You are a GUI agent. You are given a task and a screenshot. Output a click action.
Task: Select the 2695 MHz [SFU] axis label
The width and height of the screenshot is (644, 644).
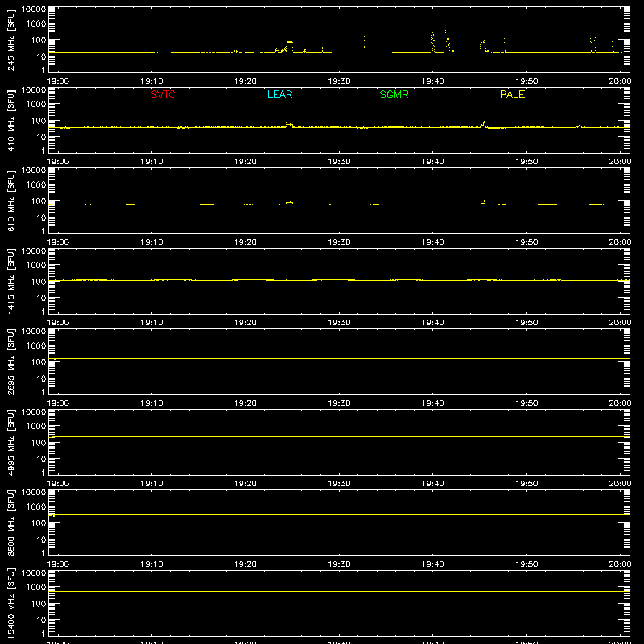(10, 362)
